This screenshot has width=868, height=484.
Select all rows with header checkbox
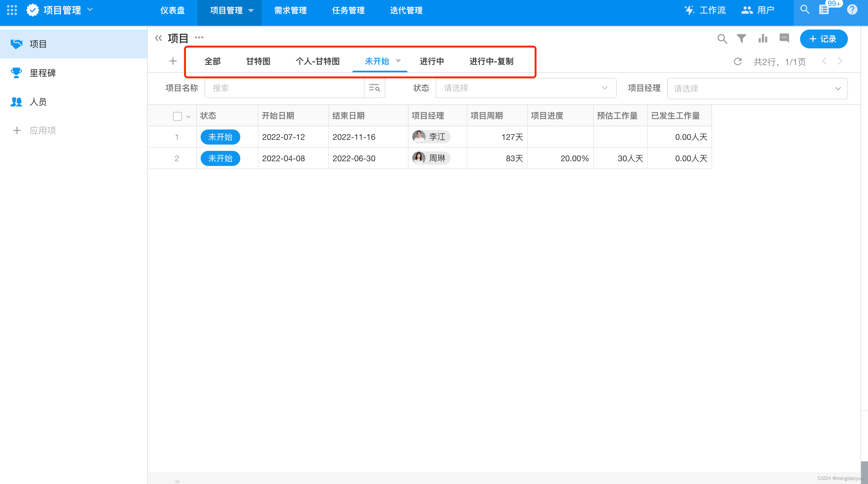(177, 116)
